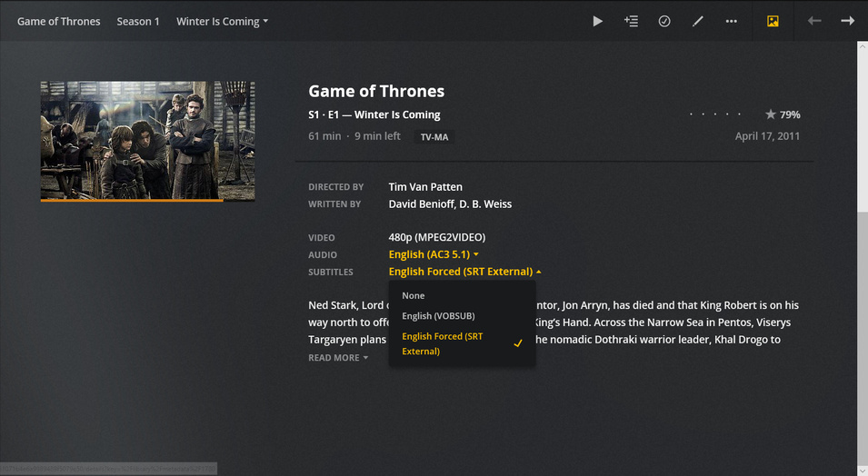The image size is (868, 476).
Task: Open the English (AC3 5.1) audio dropdown
Action: (x=434, y=254)
